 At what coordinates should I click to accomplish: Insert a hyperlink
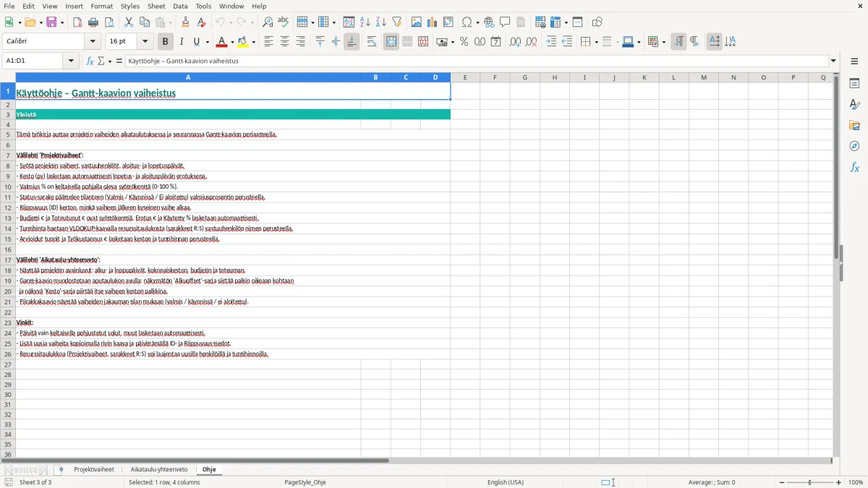point(489,22)
